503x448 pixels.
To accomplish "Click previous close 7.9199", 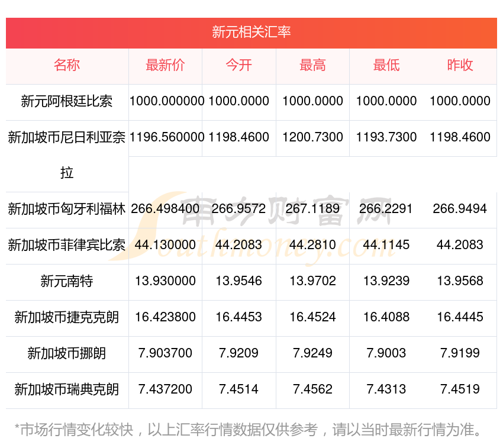I will coord(460,353).
